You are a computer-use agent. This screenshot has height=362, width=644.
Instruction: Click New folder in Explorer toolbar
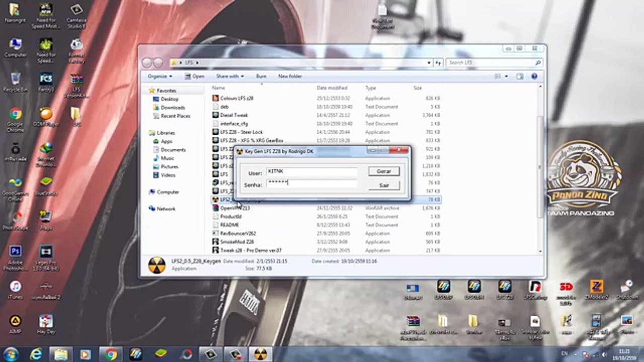point(290,76)
